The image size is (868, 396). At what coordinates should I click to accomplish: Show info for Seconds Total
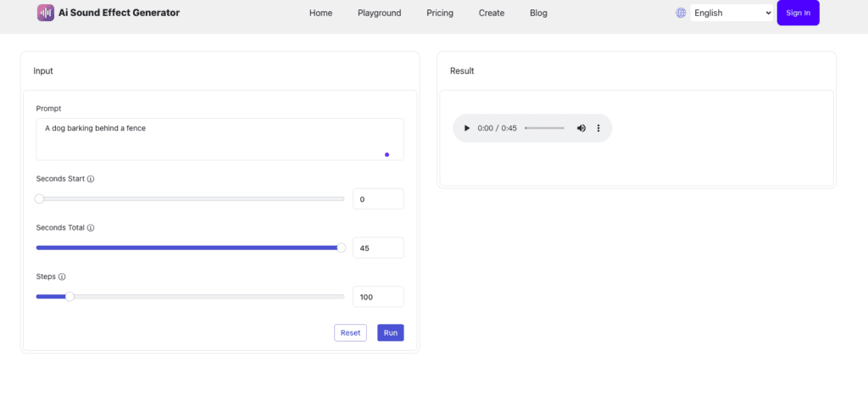tap(91, 227)
